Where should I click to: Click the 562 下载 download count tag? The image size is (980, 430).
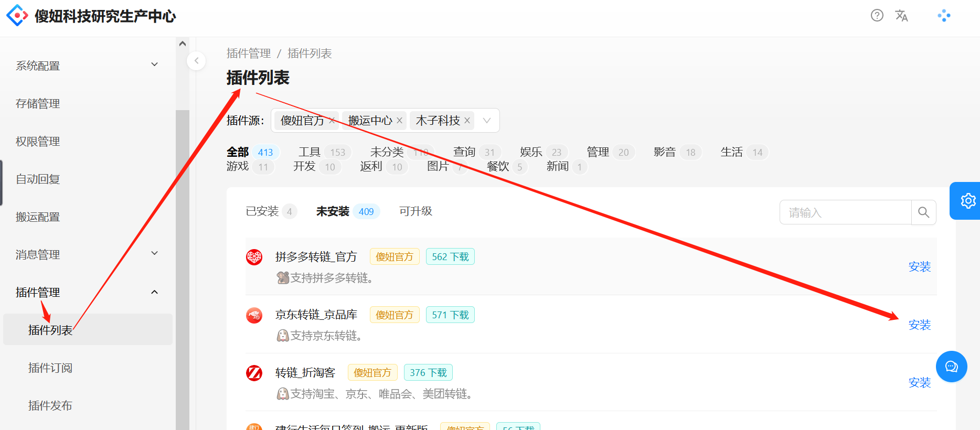(x=450, y=257)
